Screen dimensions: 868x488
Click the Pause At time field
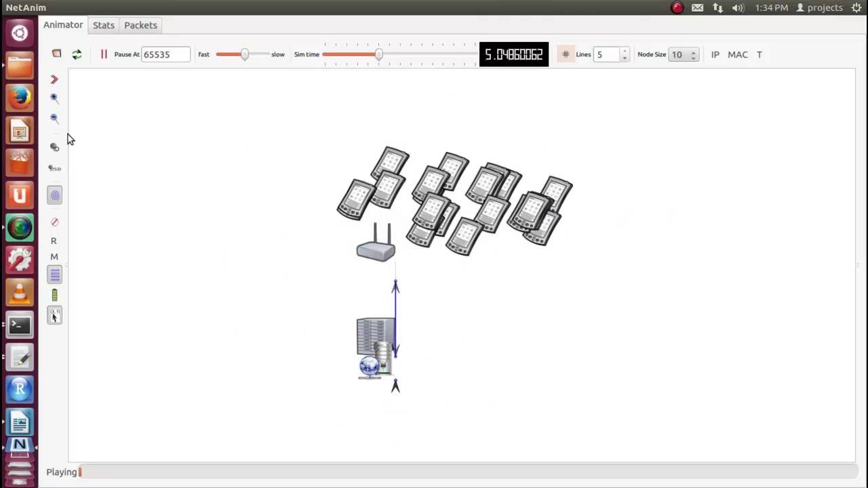pos(165,54)
